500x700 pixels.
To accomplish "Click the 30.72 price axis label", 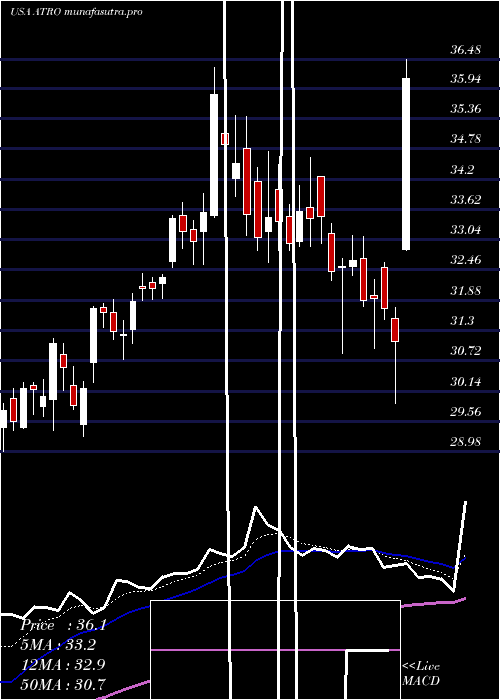I will pyautogui.click(x=466, y=351).
